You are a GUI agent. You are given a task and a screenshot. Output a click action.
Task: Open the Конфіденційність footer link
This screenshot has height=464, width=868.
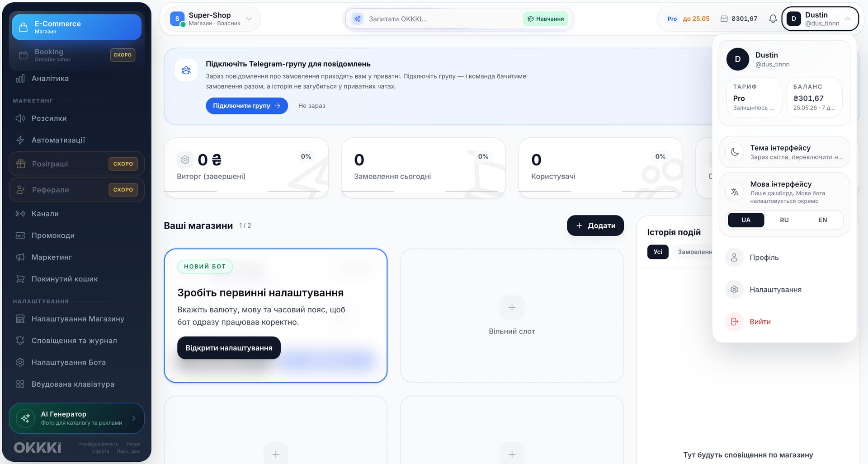point(99,444)
